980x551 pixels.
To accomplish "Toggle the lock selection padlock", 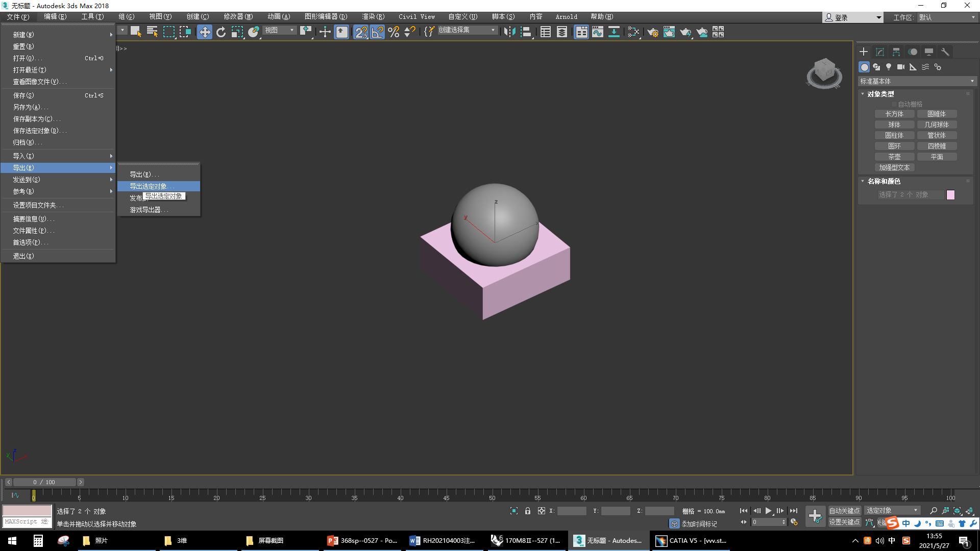I will click(527, 511).
